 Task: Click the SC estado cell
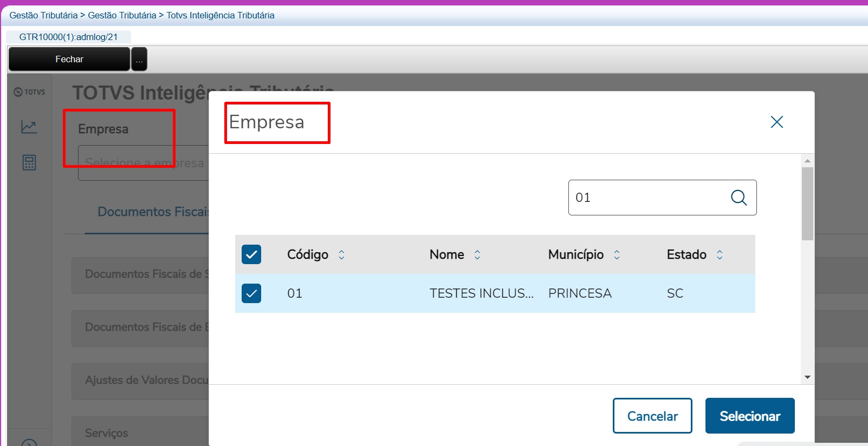pos(675,293)
